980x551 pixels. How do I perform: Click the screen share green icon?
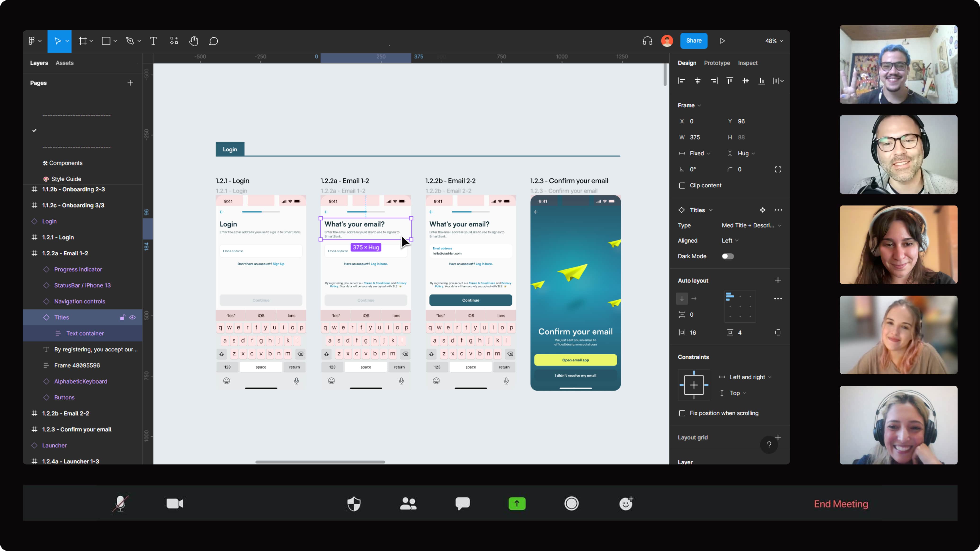[x=517, y=503]
